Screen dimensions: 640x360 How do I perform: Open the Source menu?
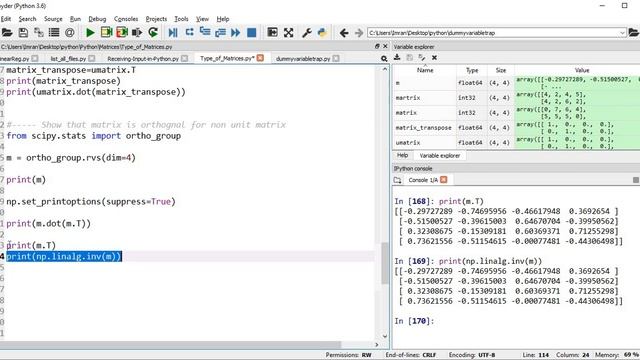pos(53,19)
